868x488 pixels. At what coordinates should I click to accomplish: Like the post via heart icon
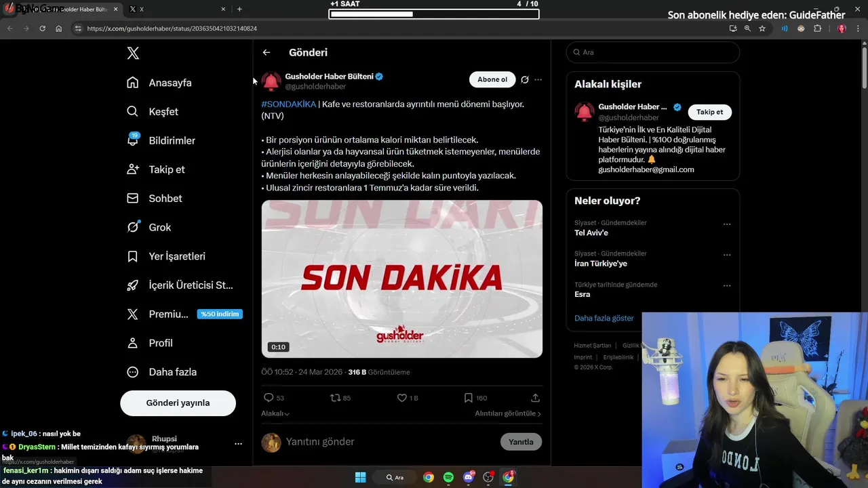402,398
